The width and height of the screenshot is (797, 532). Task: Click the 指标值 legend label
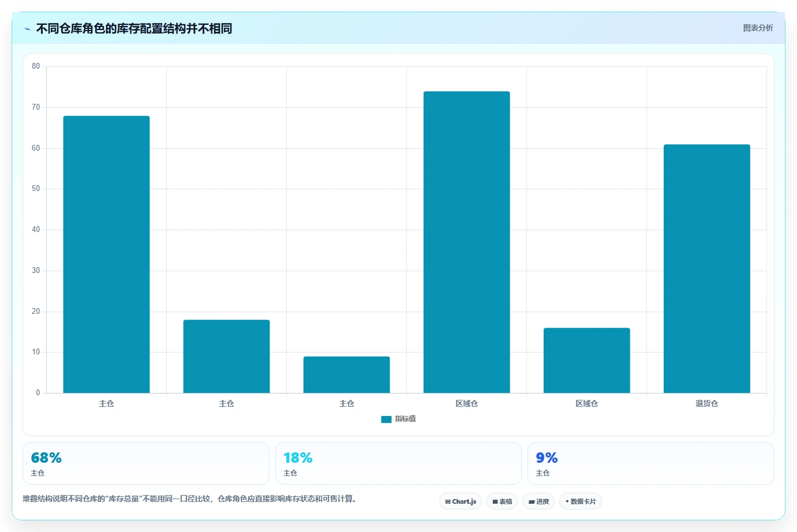[x=405, y=419]
